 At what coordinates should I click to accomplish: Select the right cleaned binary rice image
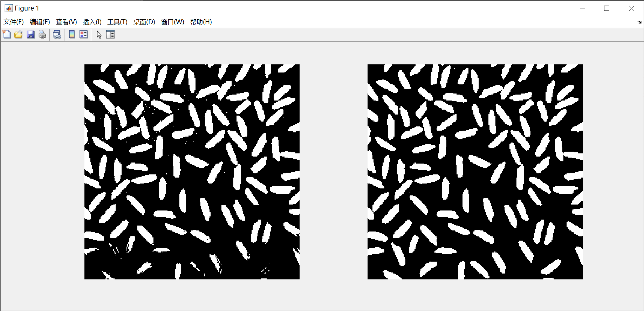(475, 172)
